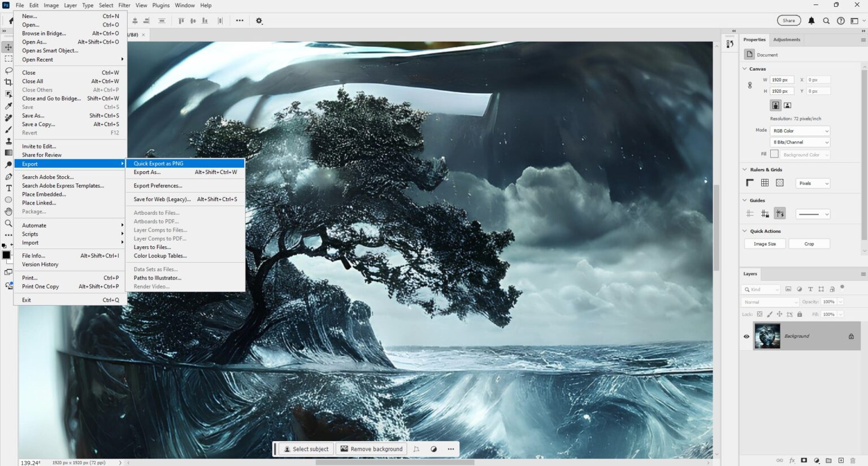This screenshot has height=466, width=868.
Task: Click the Remove background button
Action: coord(371,448)
